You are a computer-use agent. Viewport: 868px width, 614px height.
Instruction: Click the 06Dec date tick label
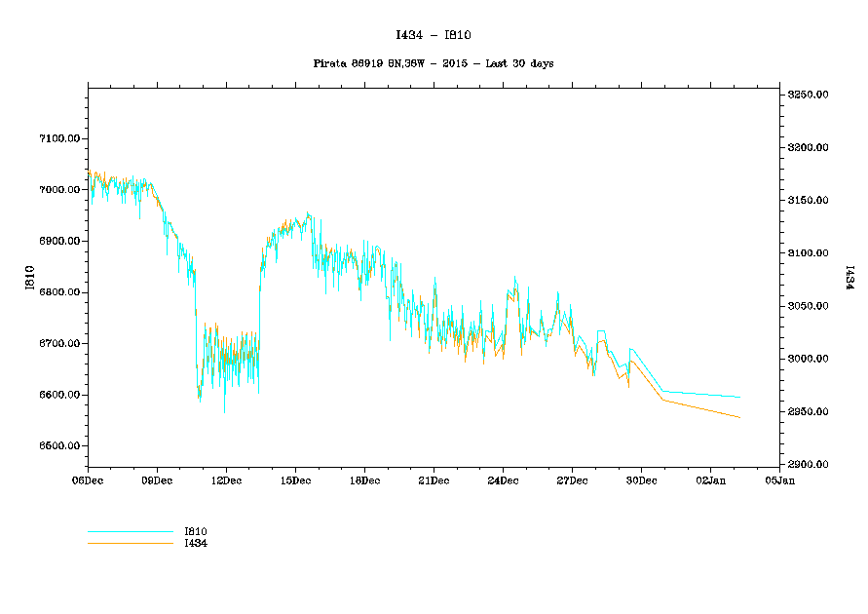(87, 480)
